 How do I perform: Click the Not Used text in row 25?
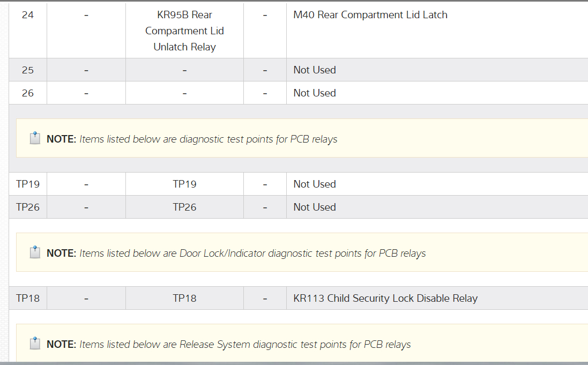(x=315, y=70)
